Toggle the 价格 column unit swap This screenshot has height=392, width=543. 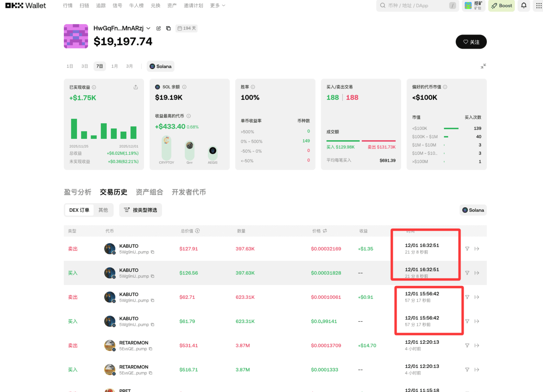[x=325, y=231]
